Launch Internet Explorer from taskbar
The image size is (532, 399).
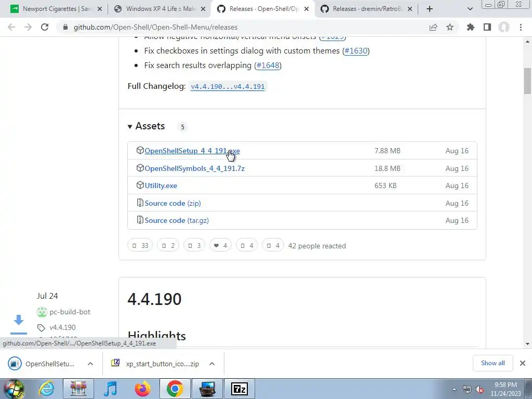click(46, 389)
